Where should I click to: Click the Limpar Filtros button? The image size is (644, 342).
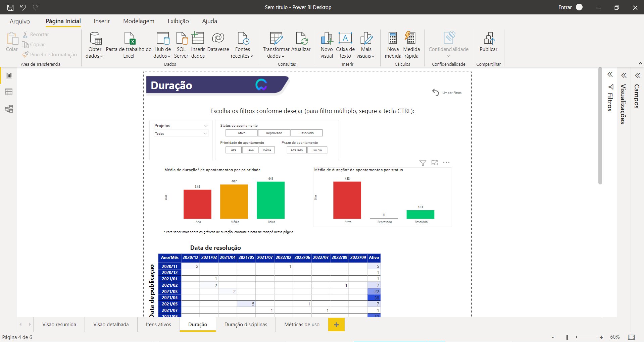447,93
